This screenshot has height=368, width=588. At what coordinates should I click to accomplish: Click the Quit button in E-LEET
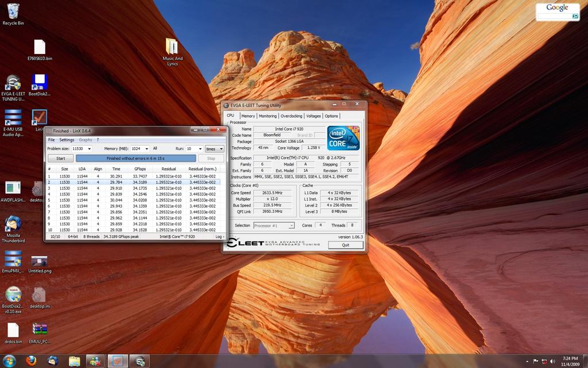tap(345, 245)
